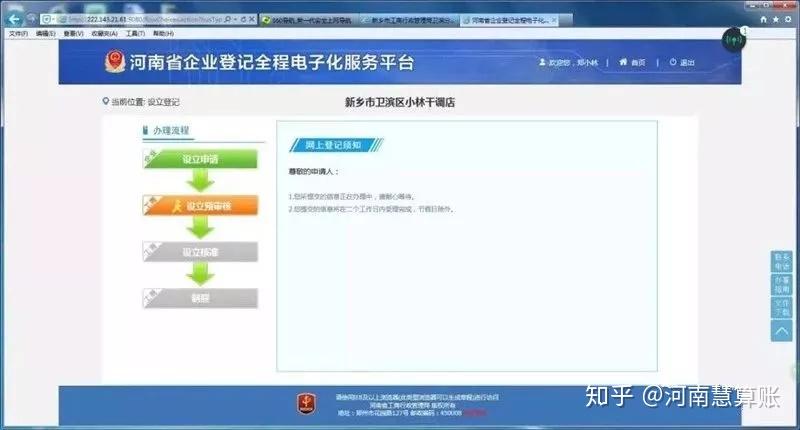The image size is (800, 430).
Task: Click the 办理流程 panel heading
Action: 171,131
